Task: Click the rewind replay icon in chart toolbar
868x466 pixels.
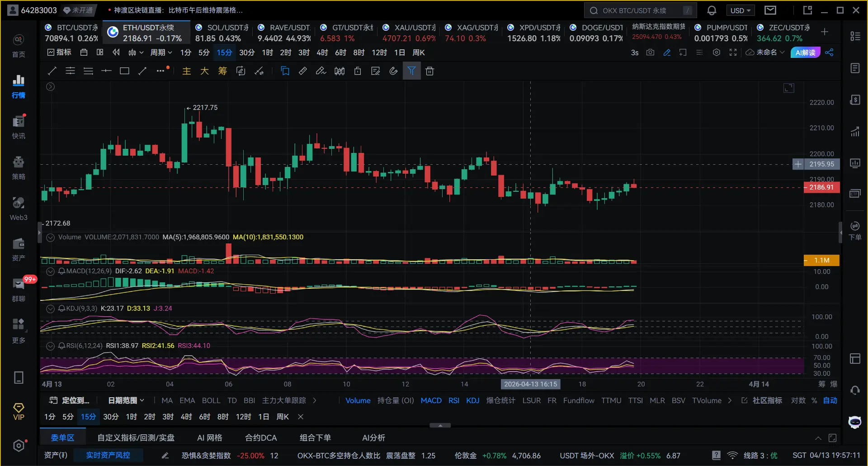Action: tap(116, 52)
